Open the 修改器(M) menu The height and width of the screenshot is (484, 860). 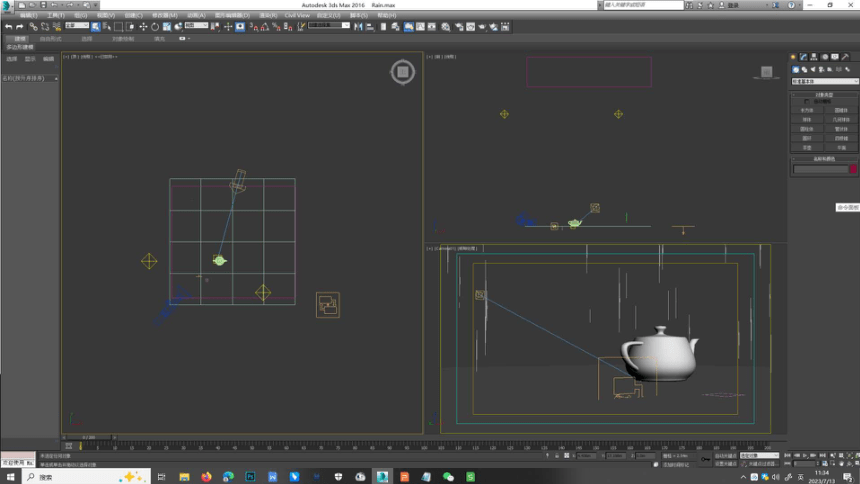(165, 15)
